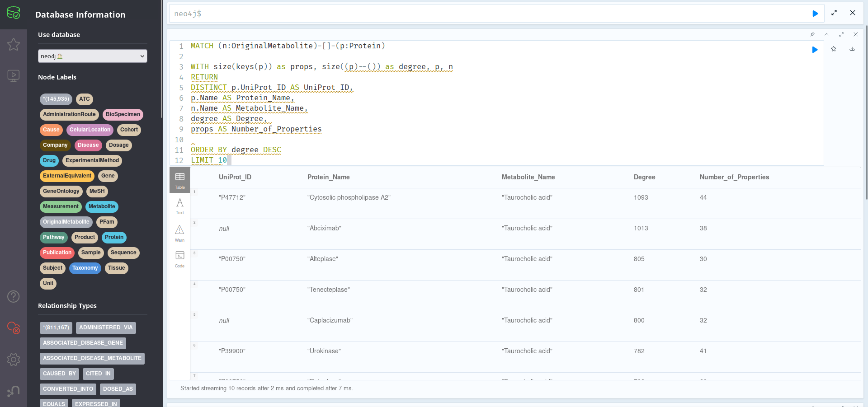Viewport: 868px width, 407px height.
Task: Select the ExperimentalMethod node label
Action: tap(92, 160)
